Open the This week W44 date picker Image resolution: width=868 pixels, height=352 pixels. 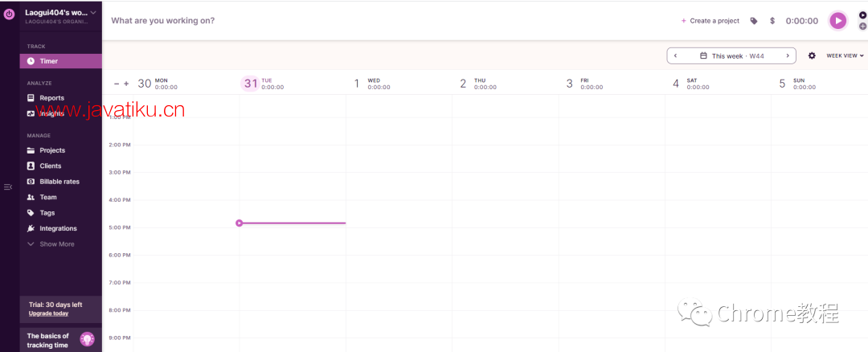pos(732,56)
